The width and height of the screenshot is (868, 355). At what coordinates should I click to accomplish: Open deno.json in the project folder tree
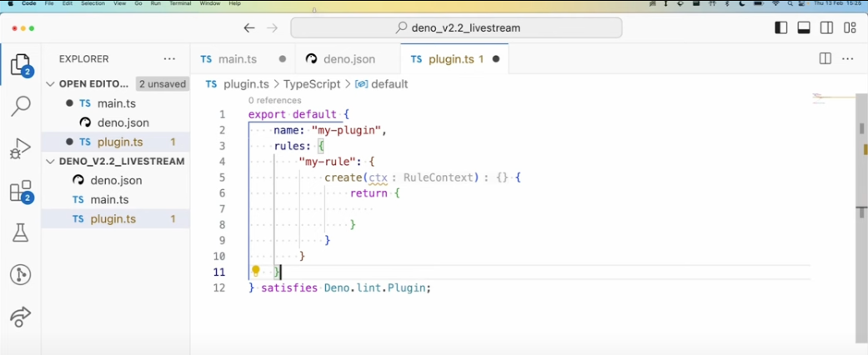coord(116,180)
